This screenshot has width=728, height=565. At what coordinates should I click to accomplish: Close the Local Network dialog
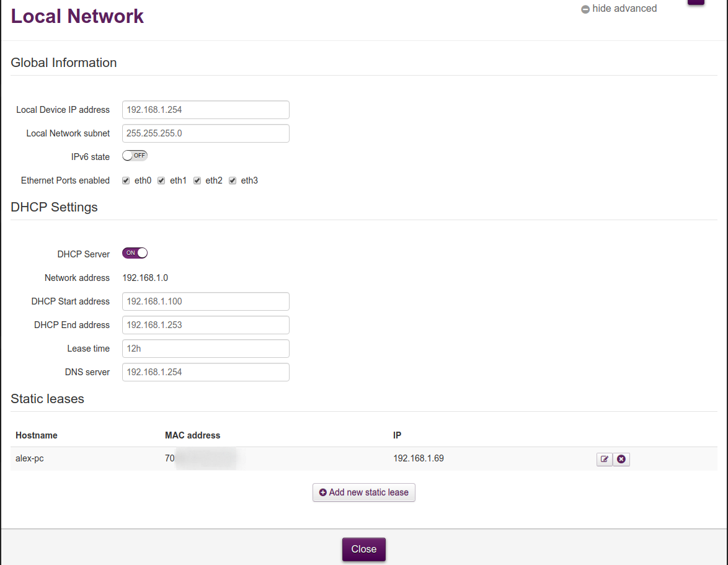363,549
